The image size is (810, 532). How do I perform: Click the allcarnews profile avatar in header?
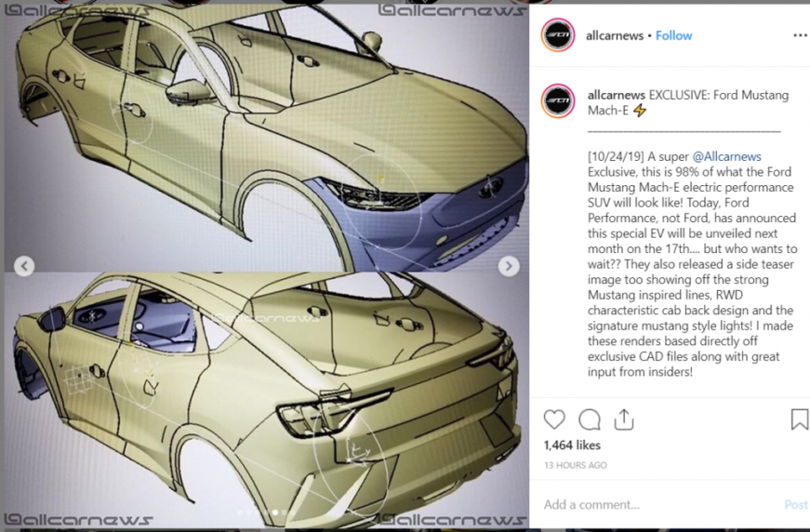point(558,35)
